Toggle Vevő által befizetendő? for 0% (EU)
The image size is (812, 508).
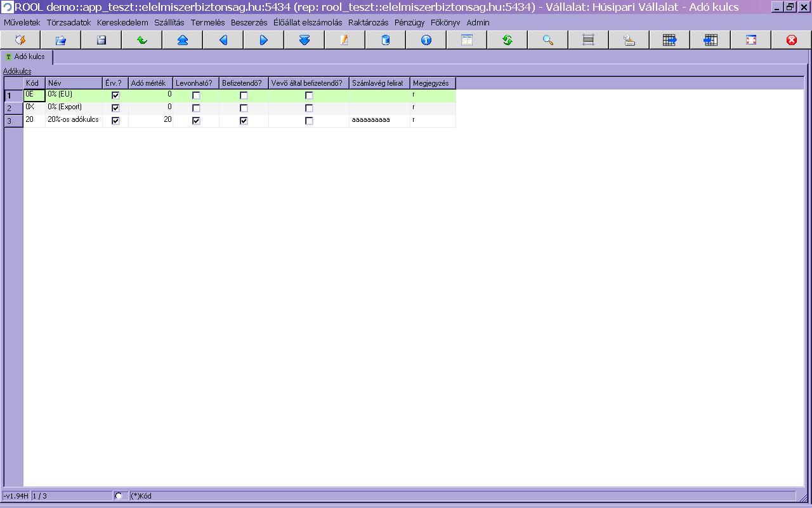tap(309, 95)
